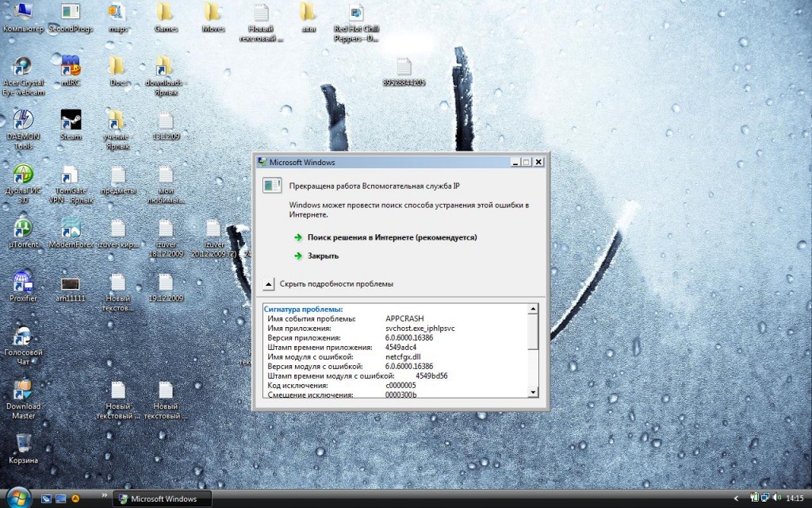The height and width of the screenshot is (508, 812).
Task: Select the учение - Ярлык folder shortcut
Action: [118, 129]
